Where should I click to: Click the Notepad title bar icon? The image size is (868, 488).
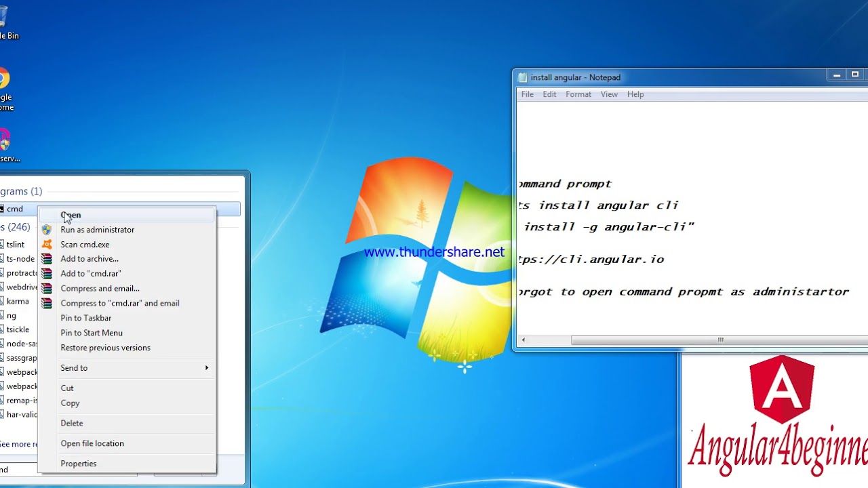pyautogui.click(x=522, y=77)
